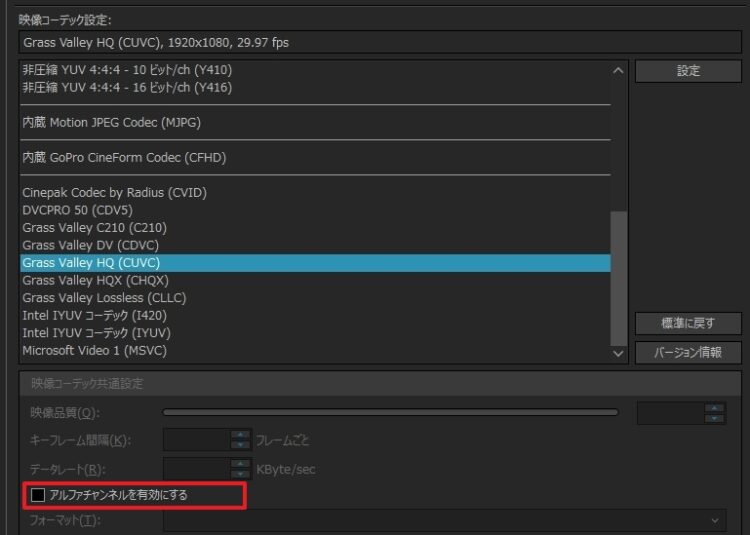The height and width of the screenshot is (535, 750).
Task: Select Cinepak Codec by Radius (CVID)
Action: coord(315,193)
